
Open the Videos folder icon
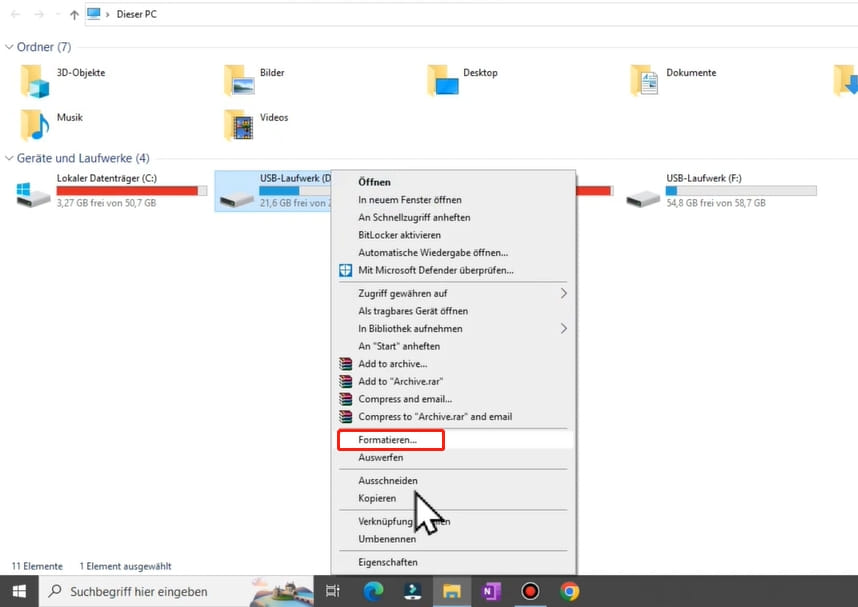[x=239, y=125]
